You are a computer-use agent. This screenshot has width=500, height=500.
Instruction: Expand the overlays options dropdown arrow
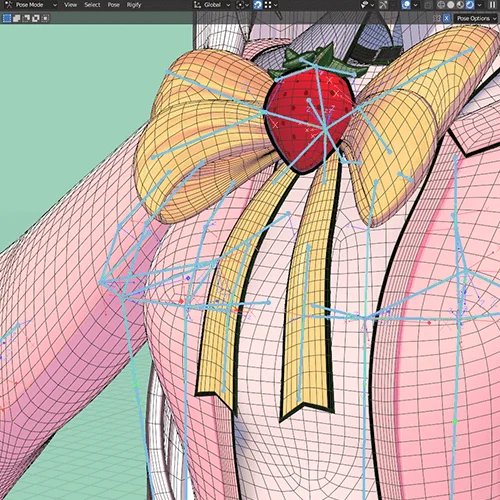[x=415, y=5]
